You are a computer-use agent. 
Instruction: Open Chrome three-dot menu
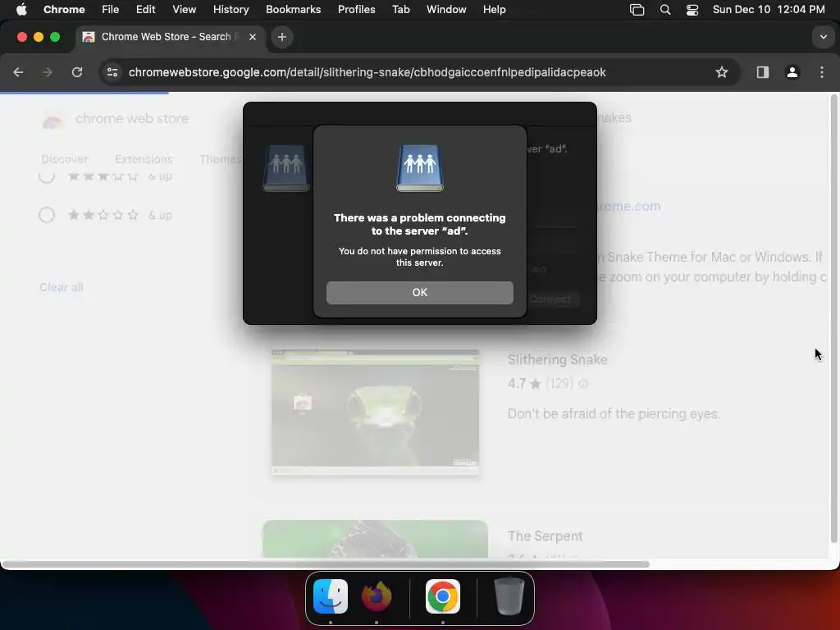pyautogui.click(x=822, y=72)
